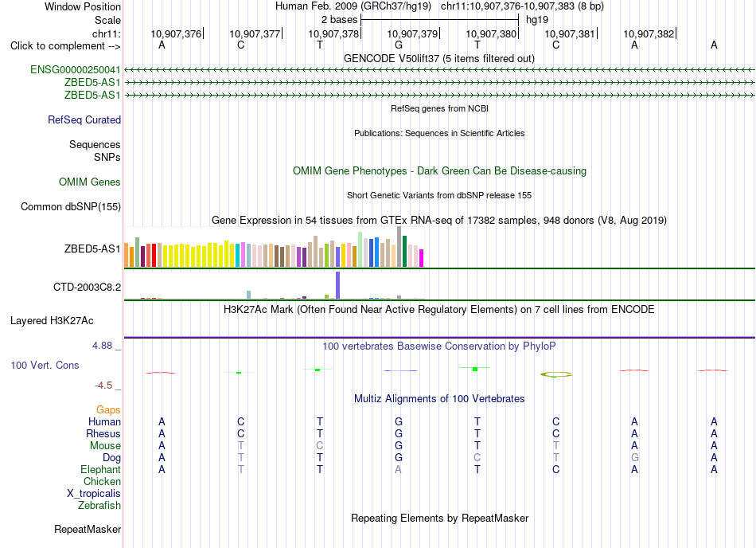Viewport: 756px width, 548px height.
Task: Select the RepeatMasker track label
Action: 88,529
